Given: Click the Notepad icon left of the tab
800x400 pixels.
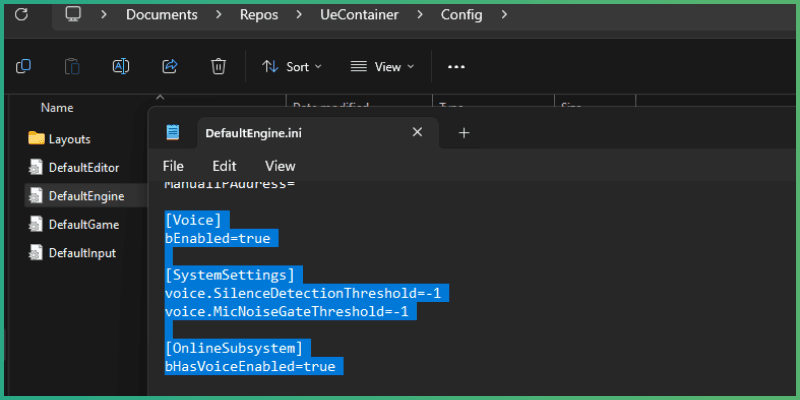Looking at the screenshot, I should tap(173, 133).
